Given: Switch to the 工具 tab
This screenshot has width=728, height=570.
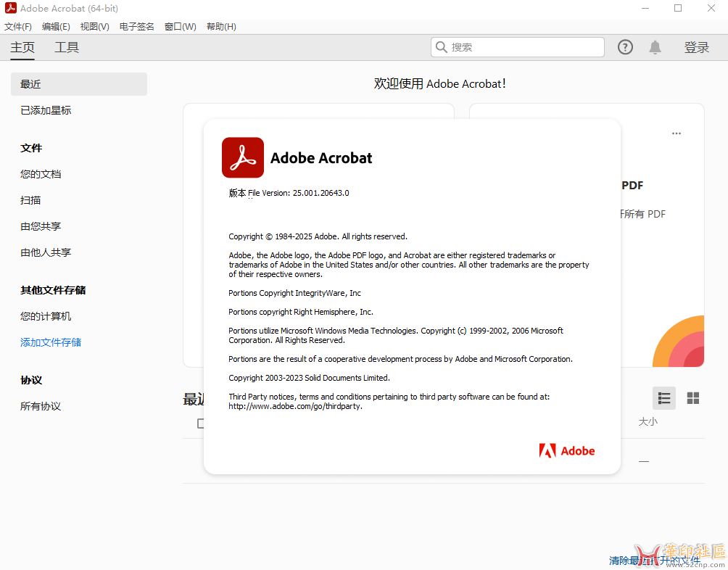Looking at the screenshot, I should (67, 47).
